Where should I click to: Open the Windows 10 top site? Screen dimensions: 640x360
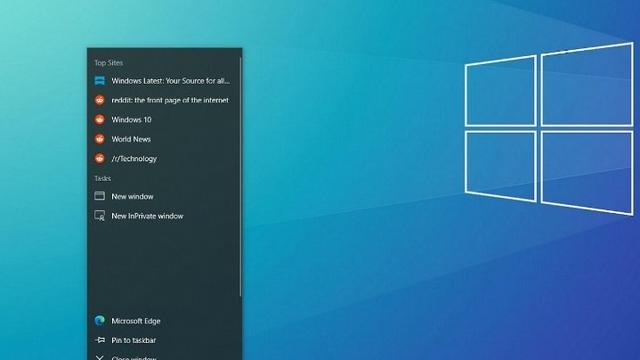(x=164, y=120)
